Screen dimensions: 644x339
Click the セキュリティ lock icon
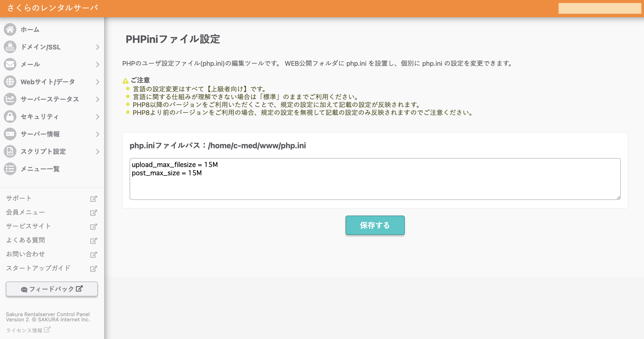tap(10, 116)
